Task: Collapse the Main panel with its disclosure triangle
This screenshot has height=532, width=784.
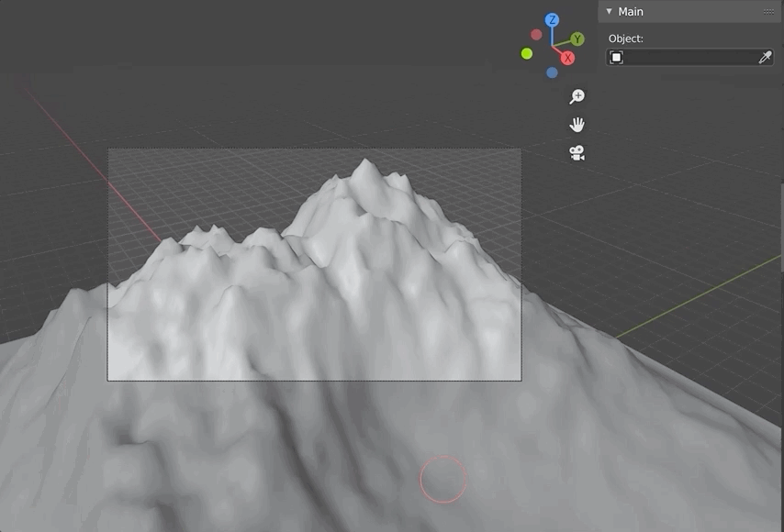Action: click(x=608, y=12)
